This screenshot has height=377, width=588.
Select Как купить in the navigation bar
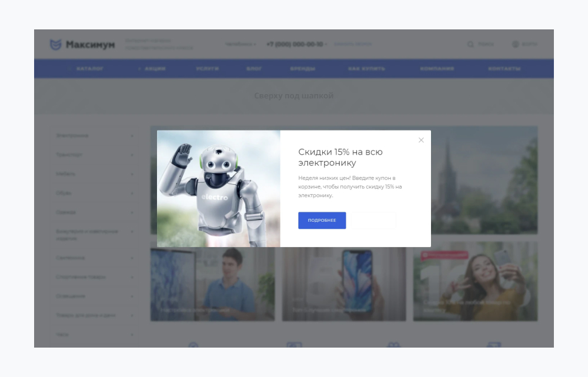[366, 69]
